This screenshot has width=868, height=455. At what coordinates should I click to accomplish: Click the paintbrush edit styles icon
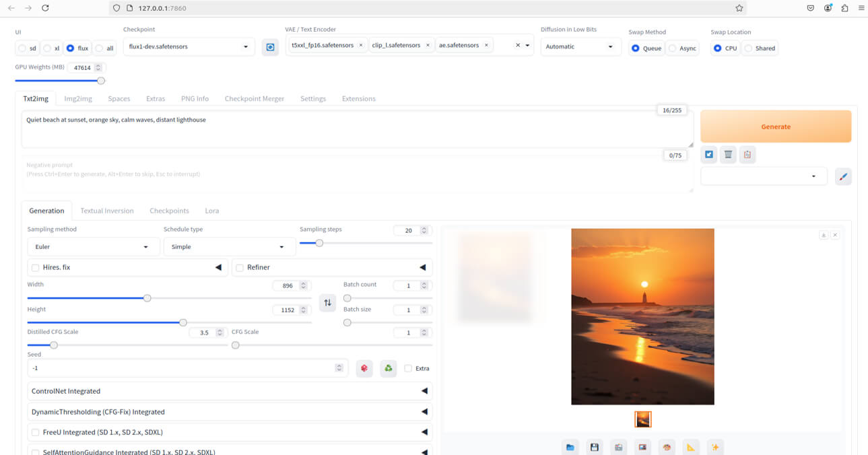coord(843,176)
